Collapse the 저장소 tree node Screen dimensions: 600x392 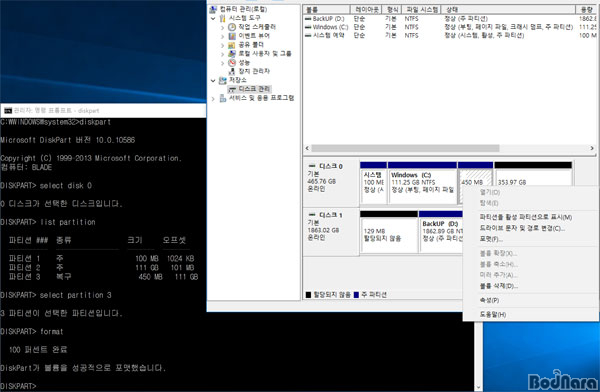[x=213, y=80]
